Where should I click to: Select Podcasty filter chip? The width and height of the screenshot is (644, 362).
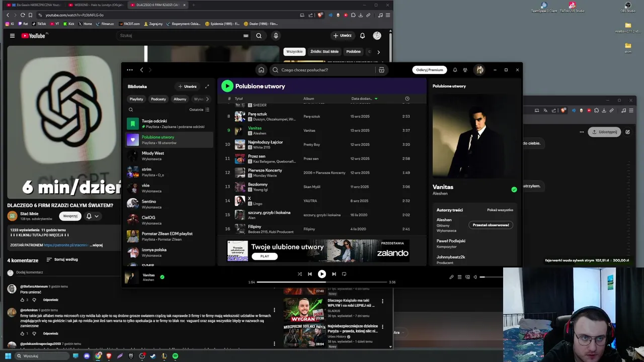coord(158,99)
